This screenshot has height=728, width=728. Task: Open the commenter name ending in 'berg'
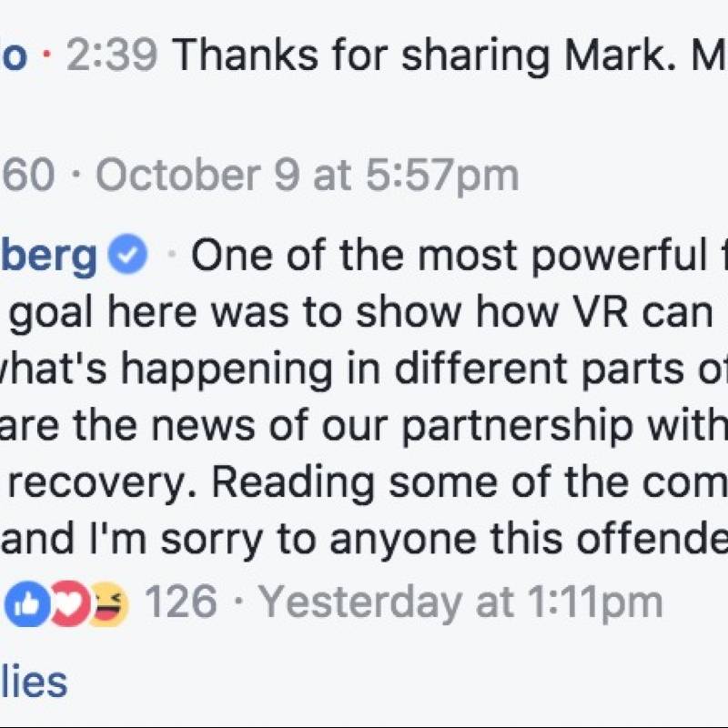pyautogui.click(x=48, y=257)
